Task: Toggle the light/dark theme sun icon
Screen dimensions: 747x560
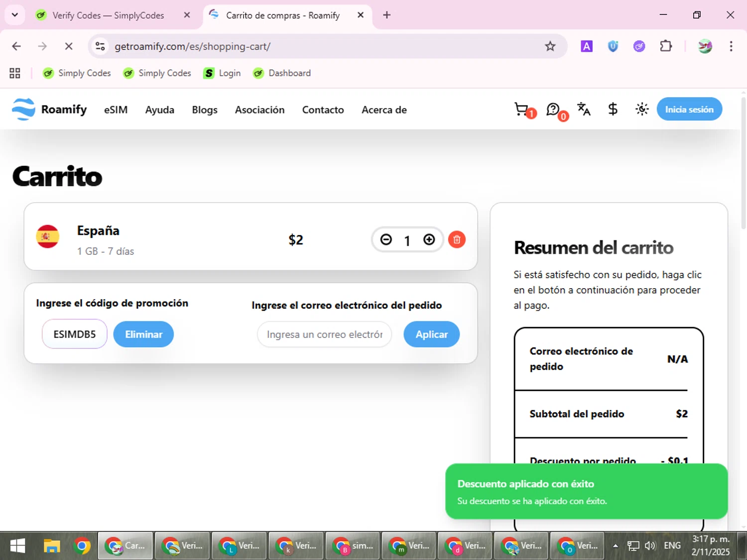Action: click(642, 109)
